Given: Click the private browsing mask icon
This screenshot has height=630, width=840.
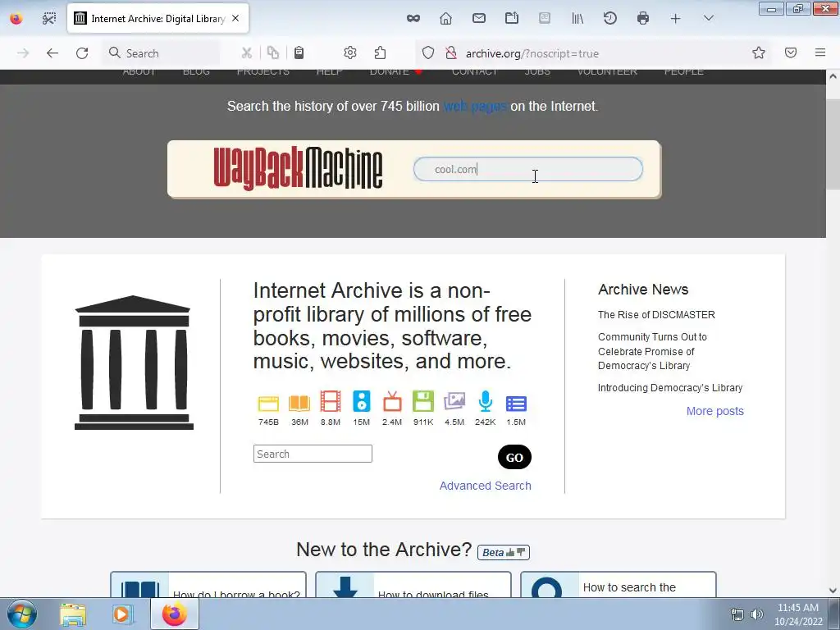Looking at the screenshot, I should click(413, 18).
